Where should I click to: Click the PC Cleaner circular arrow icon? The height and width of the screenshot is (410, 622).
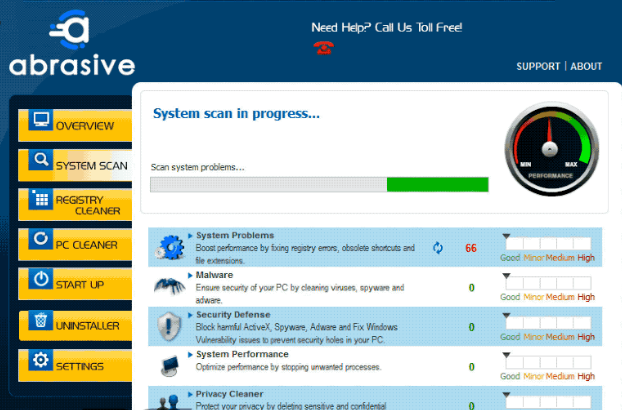[x=41, y=239]
